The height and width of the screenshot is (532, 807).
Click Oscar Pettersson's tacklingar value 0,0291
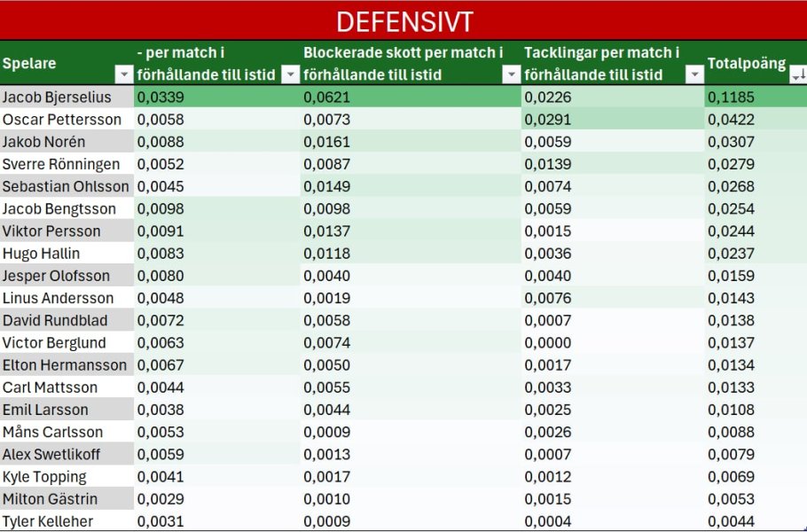(x=543, y=120)
